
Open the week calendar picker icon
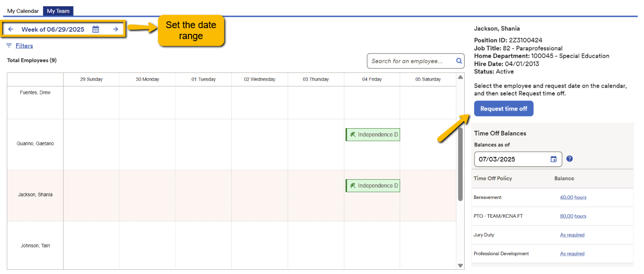tap(96, 29)
